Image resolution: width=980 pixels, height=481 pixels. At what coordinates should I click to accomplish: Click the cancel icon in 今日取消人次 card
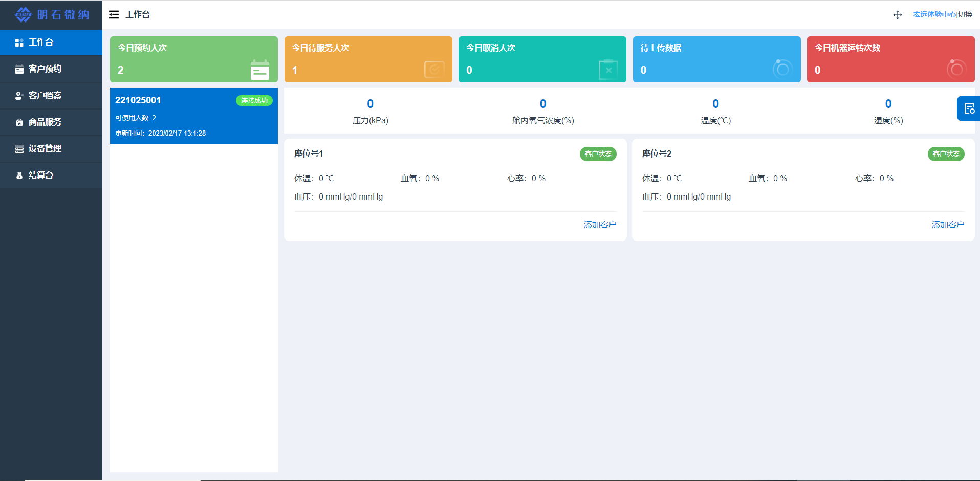608,70
